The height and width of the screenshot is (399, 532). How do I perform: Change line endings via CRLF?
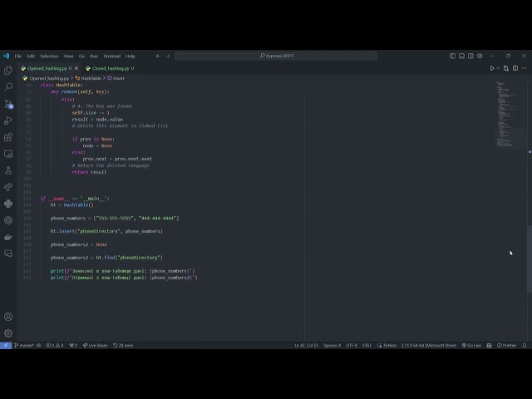click(x=367, y=346)
